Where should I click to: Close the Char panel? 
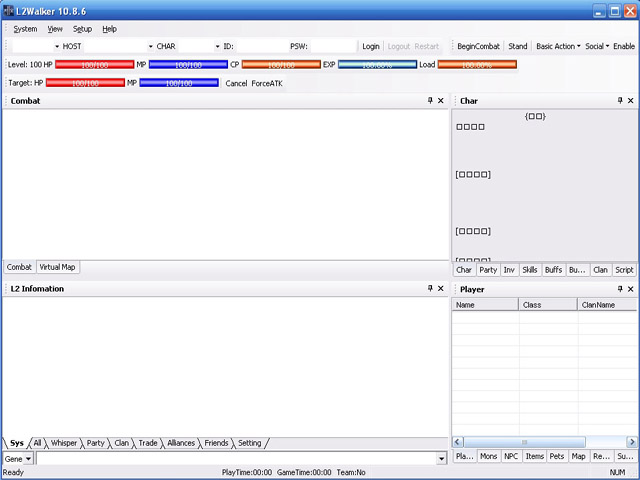tap(631, 100)
